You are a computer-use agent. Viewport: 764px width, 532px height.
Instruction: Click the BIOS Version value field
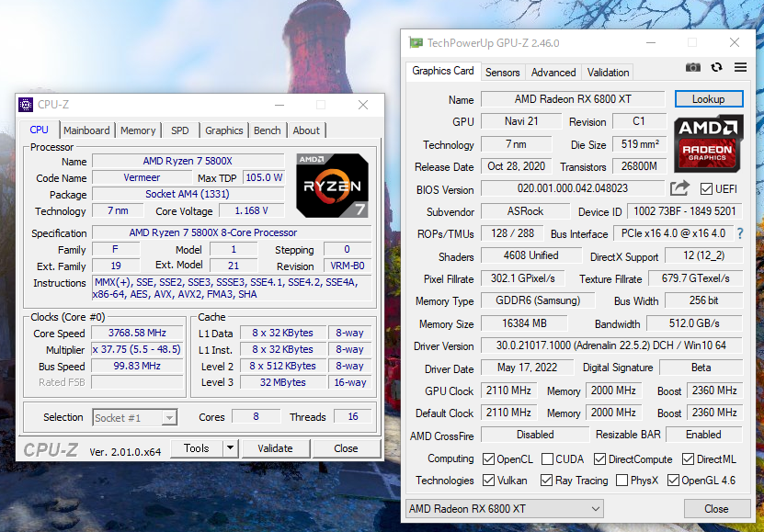[573, 188]
